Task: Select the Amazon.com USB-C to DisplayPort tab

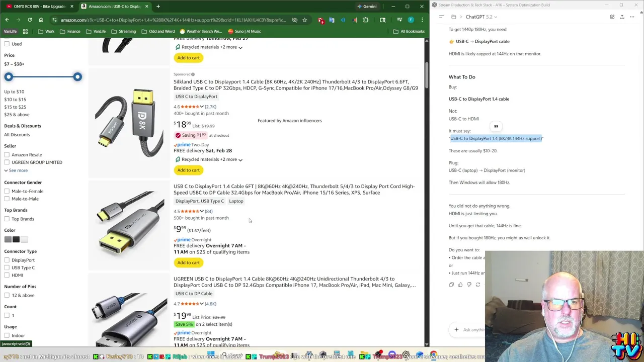Action: [115, 7]
